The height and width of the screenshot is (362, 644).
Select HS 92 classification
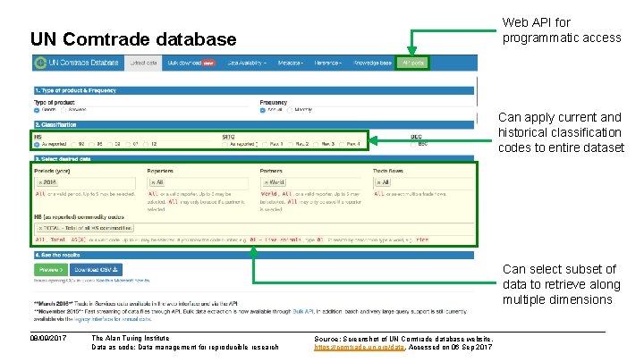(x=73, y=145)
